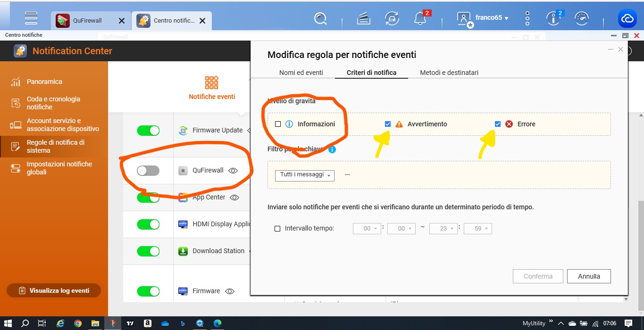This screenshot has width=644, height=330.
Task: Uncheck the Avvertimento severity checkbox
Action: (x=388, y=124)
